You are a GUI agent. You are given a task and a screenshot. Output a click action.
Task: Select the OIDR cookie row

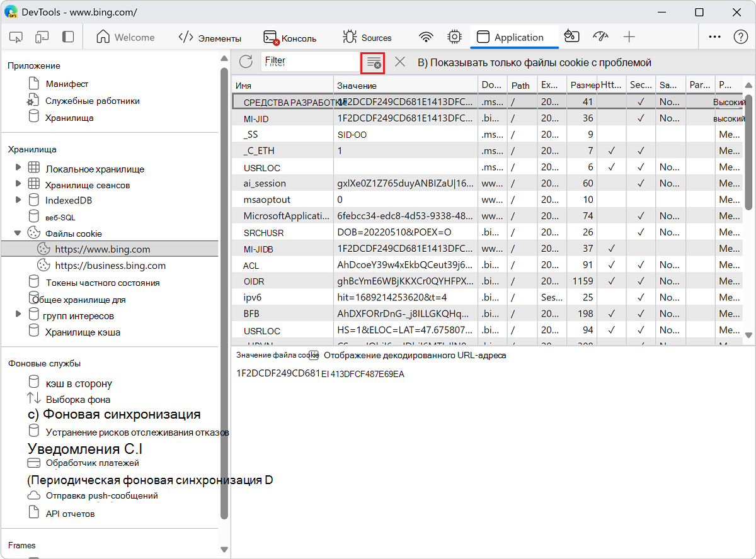(x=488, y=281)
